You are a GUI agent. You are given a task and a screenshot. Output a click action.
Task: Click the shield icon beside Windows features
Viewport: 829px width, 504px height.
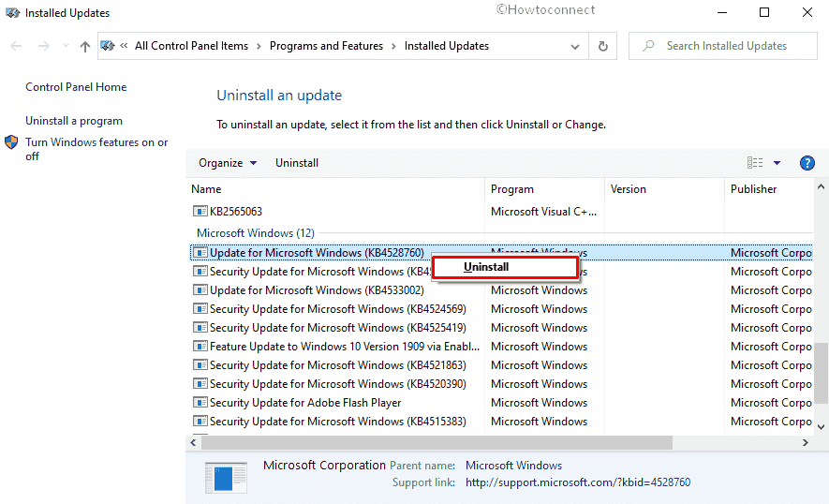[11, 142]
